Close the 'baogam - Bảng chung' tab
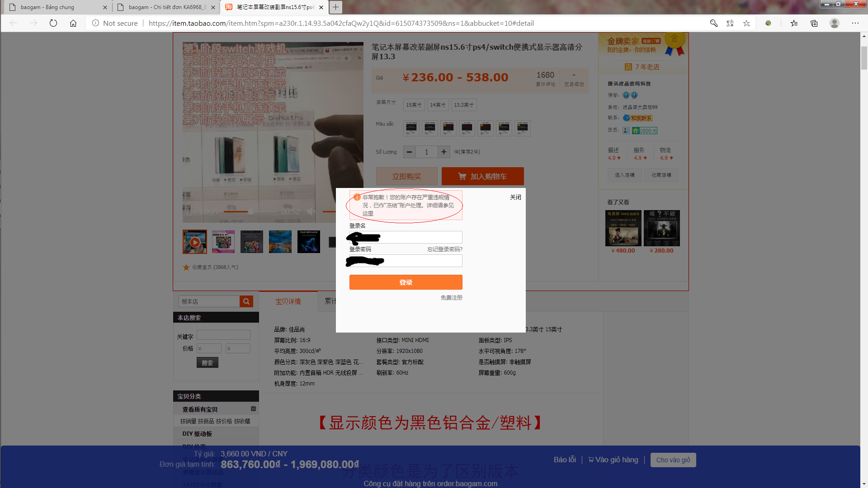Viewport: 868px width, 488px height. pyautogui.click(x=105, y=7)
